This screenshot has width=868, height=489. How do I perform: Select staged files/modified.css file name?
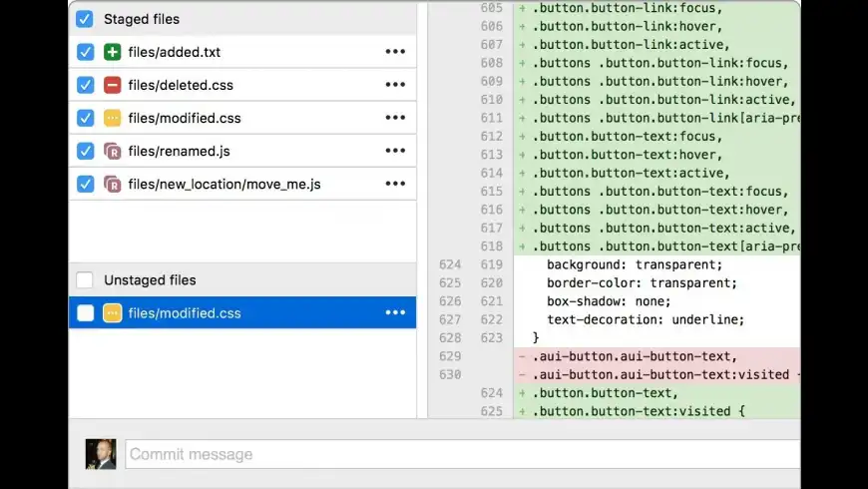tap(185, 118)
